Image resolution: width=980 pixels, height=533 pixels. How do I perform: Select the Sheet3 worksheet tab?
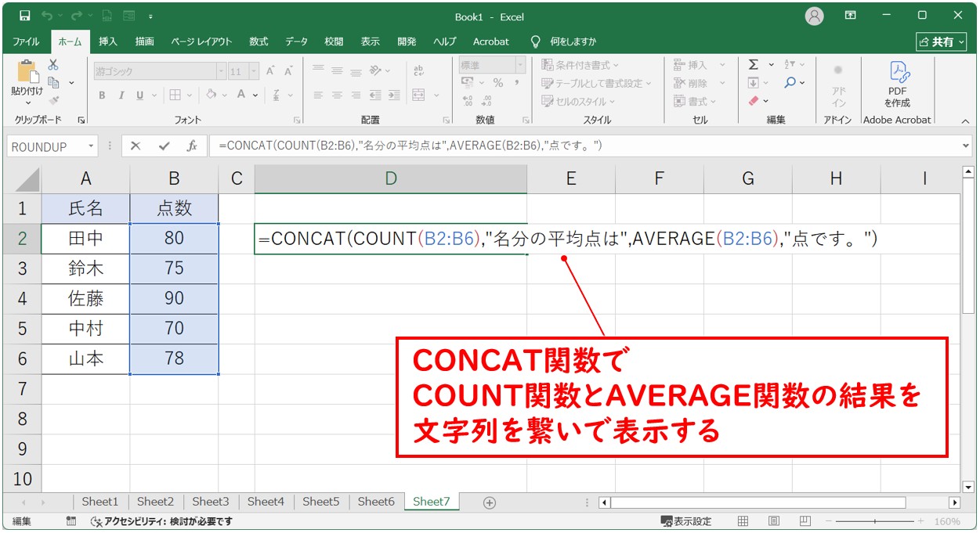point(210,502)
